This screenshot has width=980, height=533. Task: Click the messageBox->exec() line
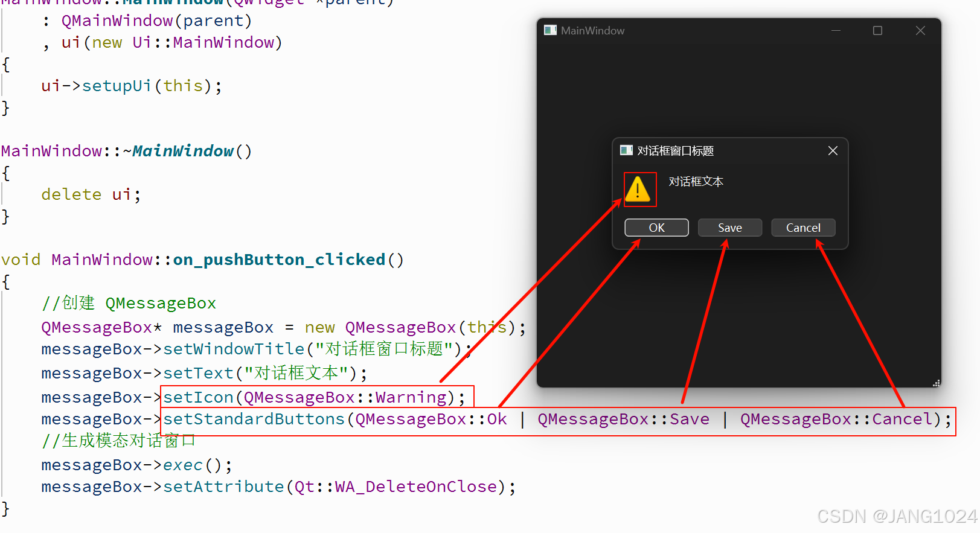[x=136, y=465]
